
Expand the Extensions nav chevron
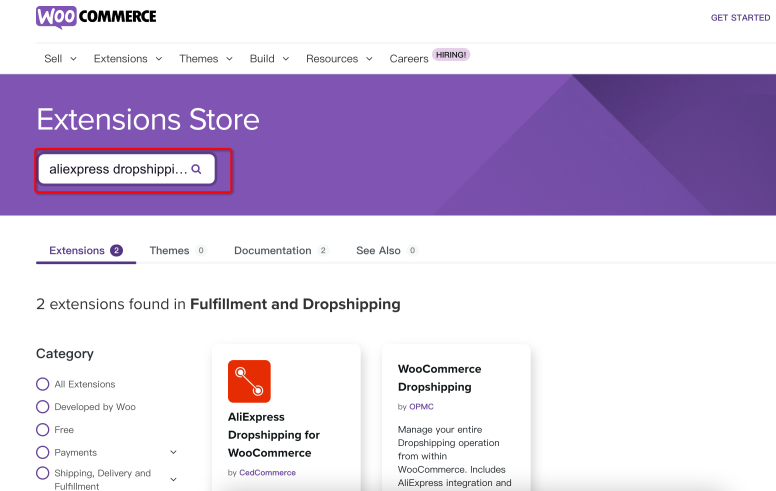click(159, 59)
